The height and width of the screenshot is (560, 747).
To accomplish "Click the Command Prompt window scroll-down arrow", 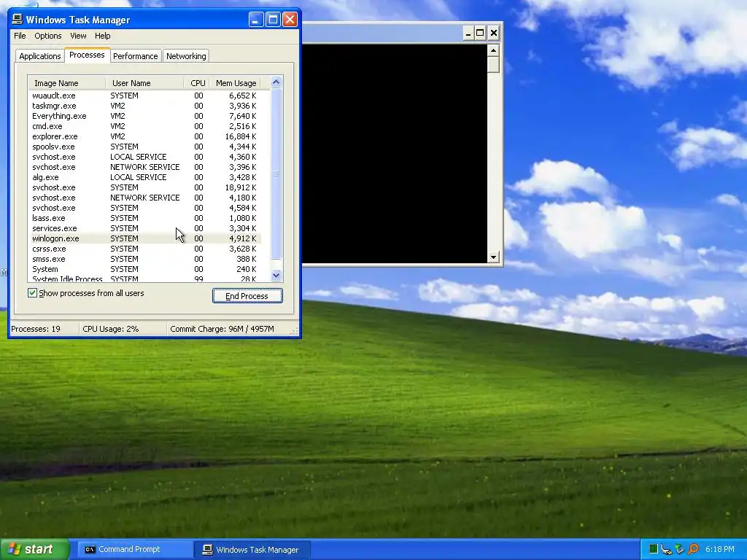I will (x=494, y=257).
